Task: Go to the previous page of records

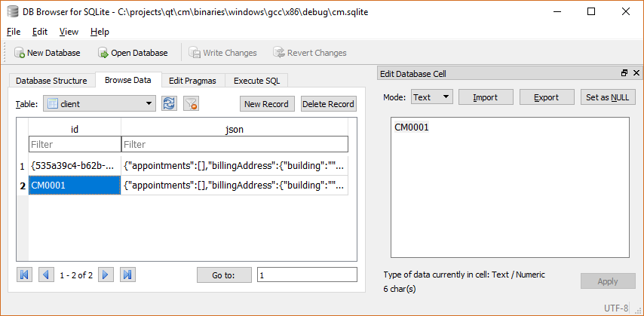Action: click(x=47, y=275)
